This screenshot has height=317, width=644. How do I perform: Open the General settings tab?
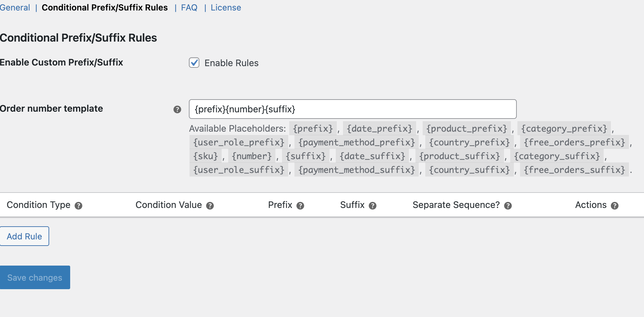pos(15,8)
